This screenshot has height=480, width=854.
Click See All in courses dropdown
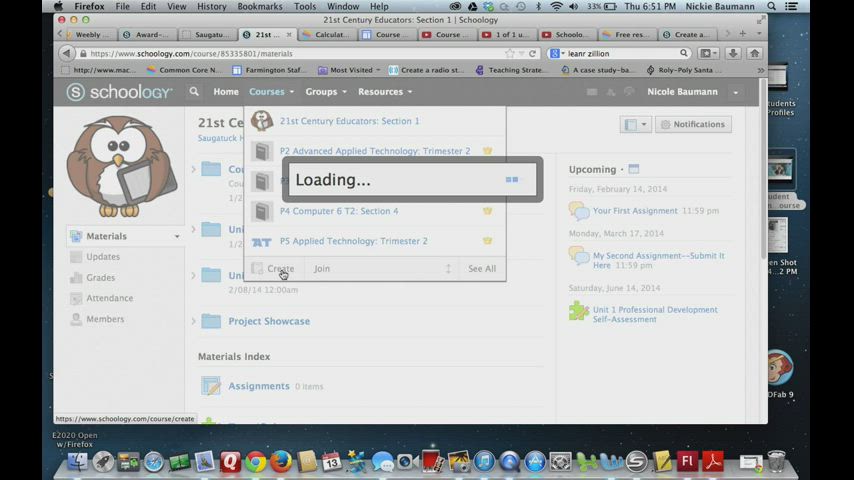click(x=482, y=269)
